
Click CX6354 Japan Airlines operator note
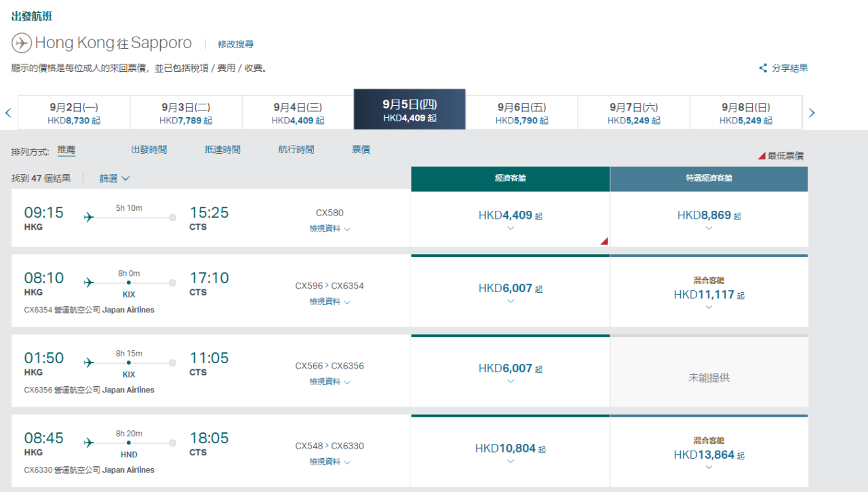[89, 310]
